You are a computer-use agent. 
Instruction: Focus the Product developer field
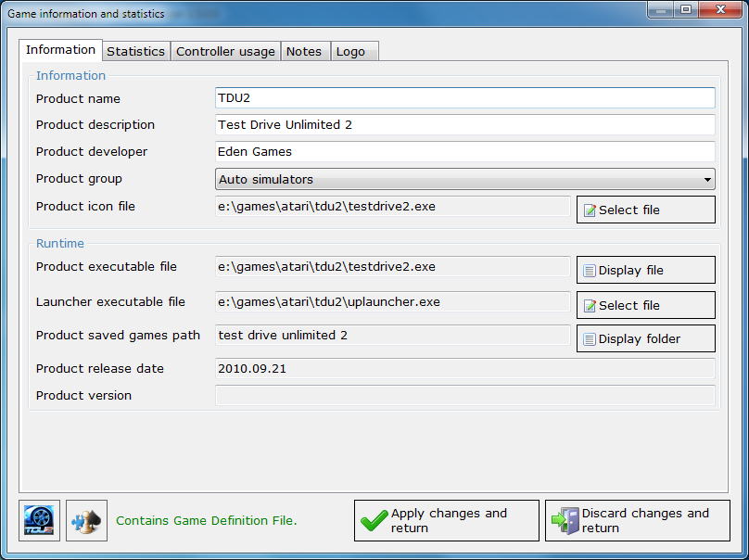click(x=464, y=151)
